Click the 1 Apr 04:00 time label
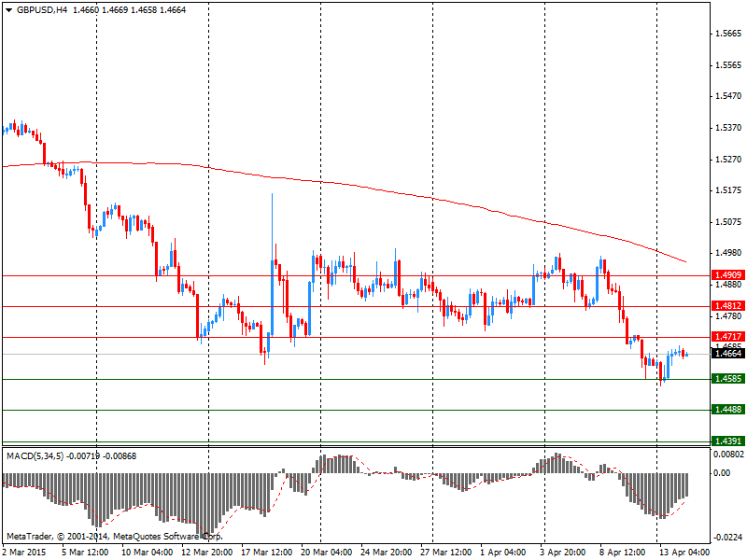The width and height of the screenshot is (747, 560). coord(503,553)
